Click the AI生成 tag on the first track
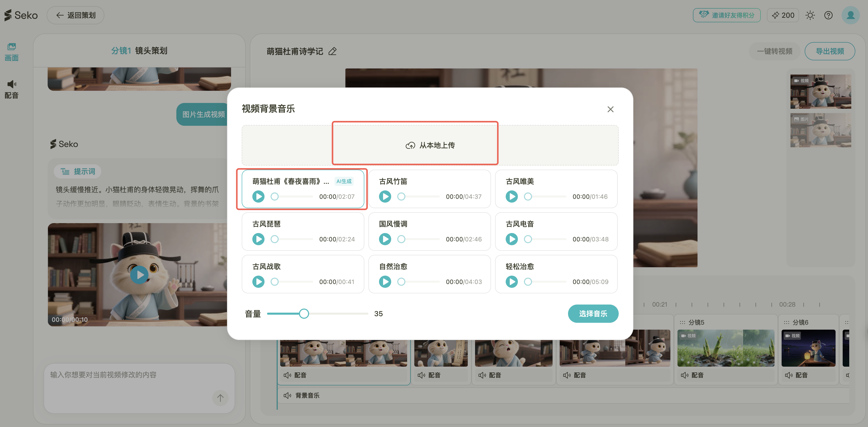 click(x=344, y=182)
